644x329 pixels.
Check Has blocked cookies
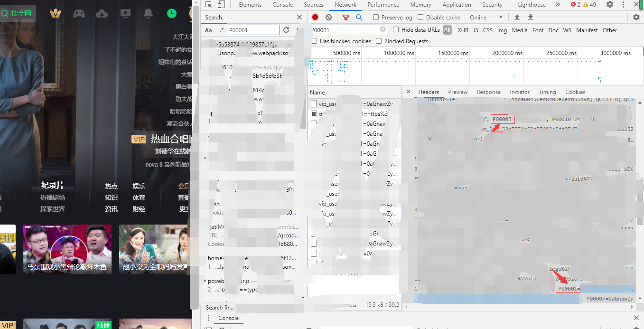tap(314, 41)
